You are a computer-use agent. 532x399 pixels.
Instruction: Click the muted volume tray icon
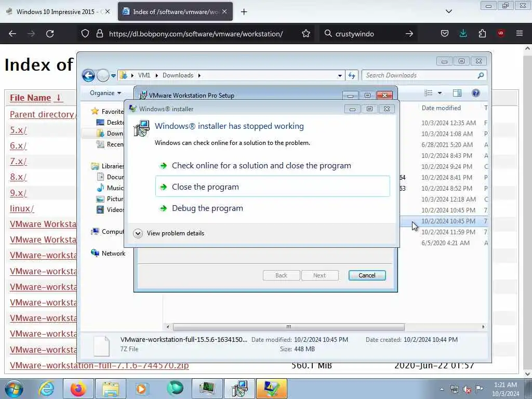[467, 389]
